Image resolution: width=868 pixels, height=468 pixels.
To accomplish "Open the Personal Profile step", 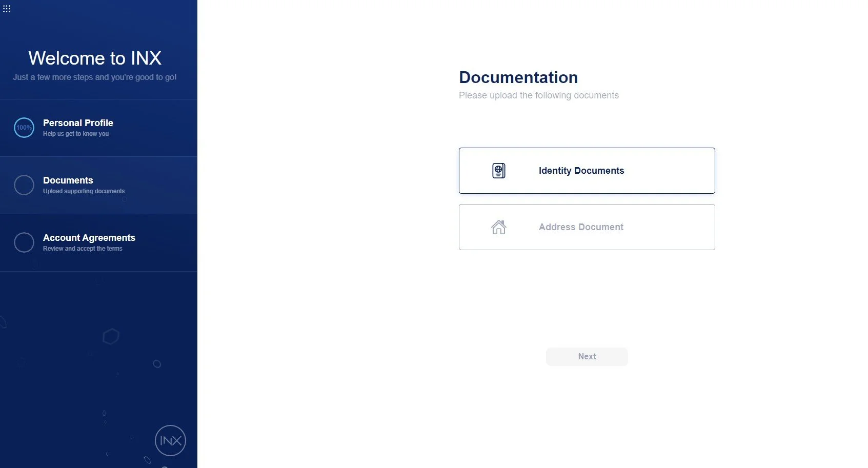I will [98, 128].
